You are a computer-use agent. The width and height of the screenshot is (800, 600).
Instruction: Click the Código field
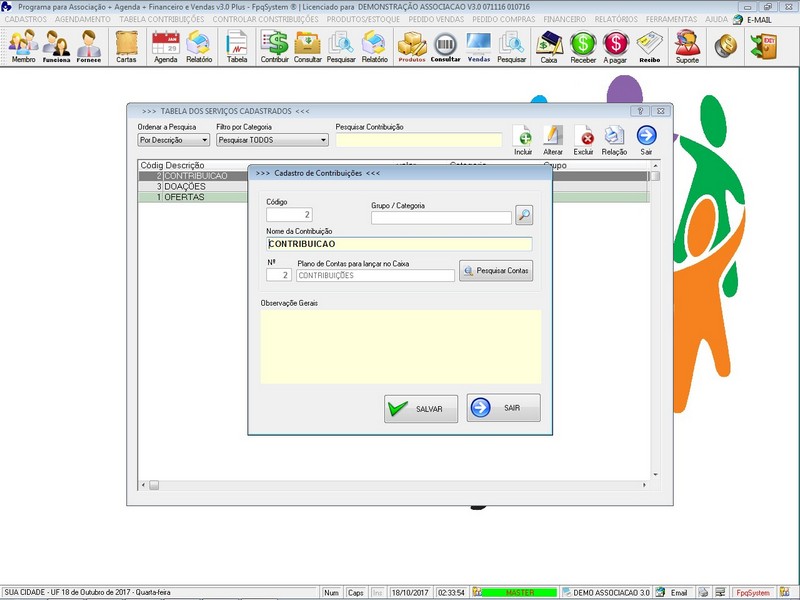pos(289,214)
